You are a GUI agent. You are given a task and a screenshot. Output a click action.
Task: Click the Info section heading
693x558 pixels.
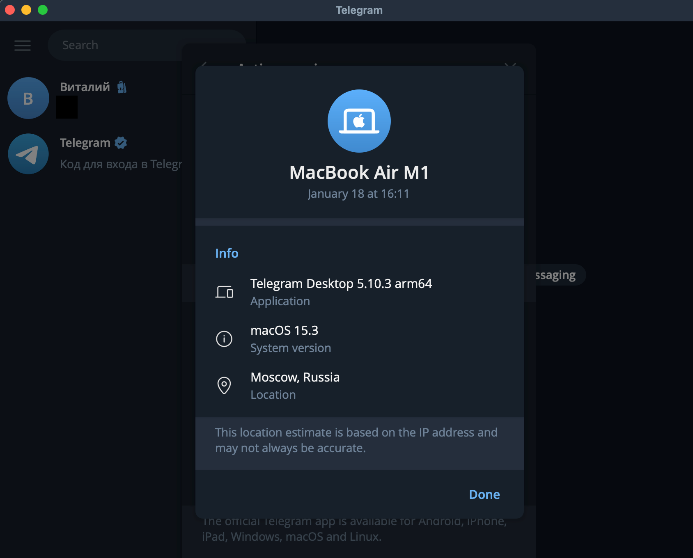click(x=227, y=253)
